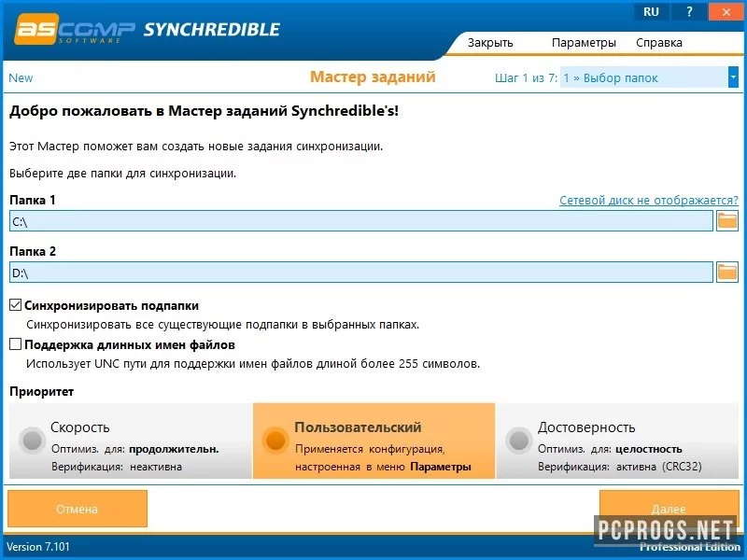Image resolution: width=747 pixels, height=560 pixels.
Task: Enable Поддержка длинных имен файлов checkbox
Action: pos(16,343)
